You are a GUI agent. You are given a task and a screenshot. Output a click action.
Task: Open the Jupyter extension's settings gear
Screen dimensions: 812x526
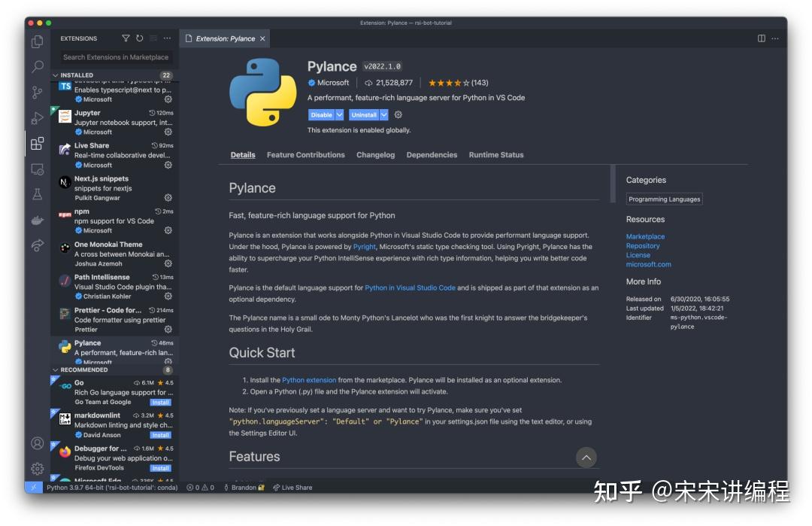pos(167,132)
